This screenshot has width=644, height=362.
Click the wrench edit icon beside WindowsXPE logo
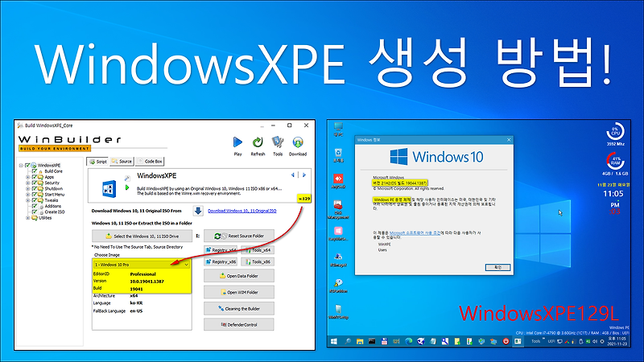pyautogui.click(x=127, y=178)
